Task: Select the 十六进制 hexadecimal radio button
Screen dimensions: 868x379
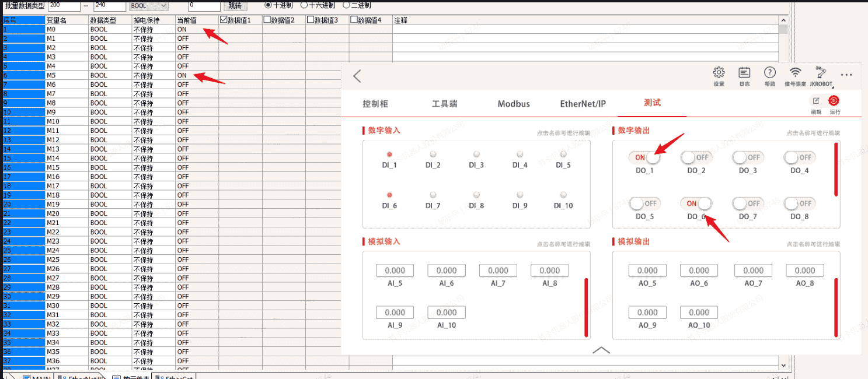Action: click(304, 5)
